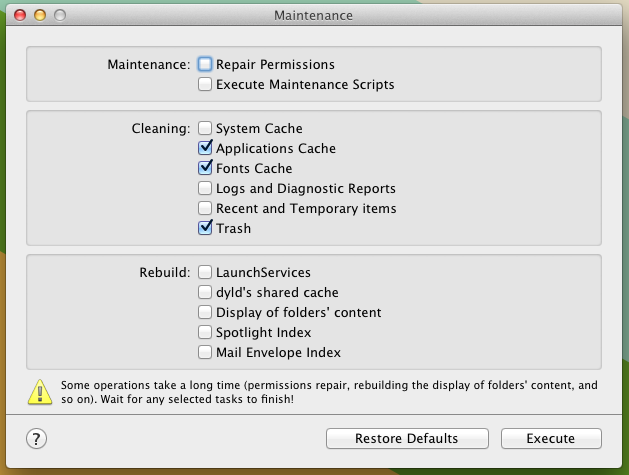Run tasks with the Execute button
The height and width of the screenshot is (475, 629).
(x=551, y=438)
